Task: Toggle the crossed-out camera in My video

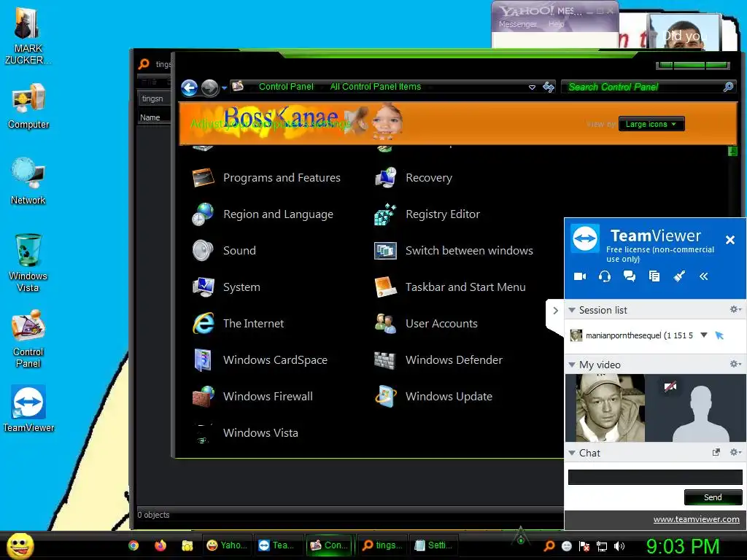Action: tap(670, 386)
